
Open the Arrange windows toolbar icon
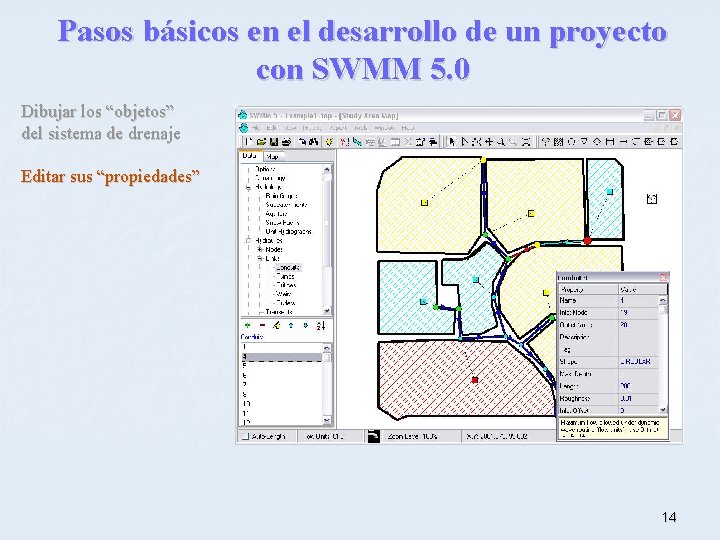(433, 141)
